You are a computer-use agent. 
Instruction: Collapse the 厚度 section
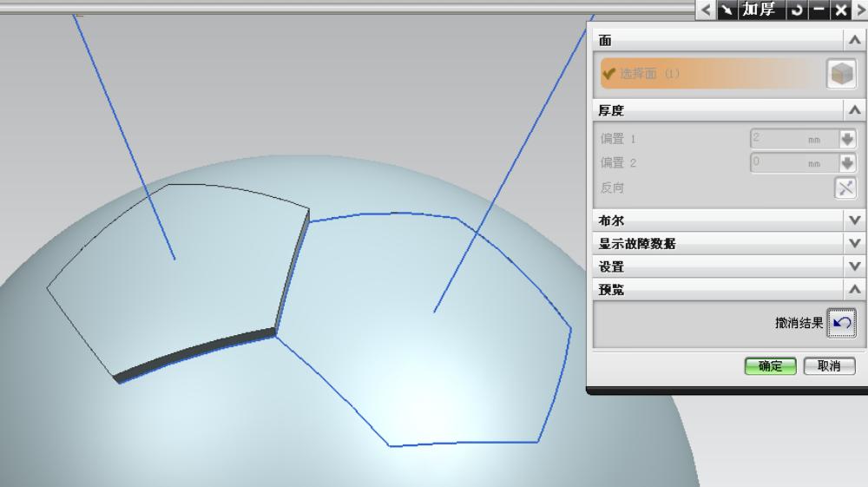854,110
